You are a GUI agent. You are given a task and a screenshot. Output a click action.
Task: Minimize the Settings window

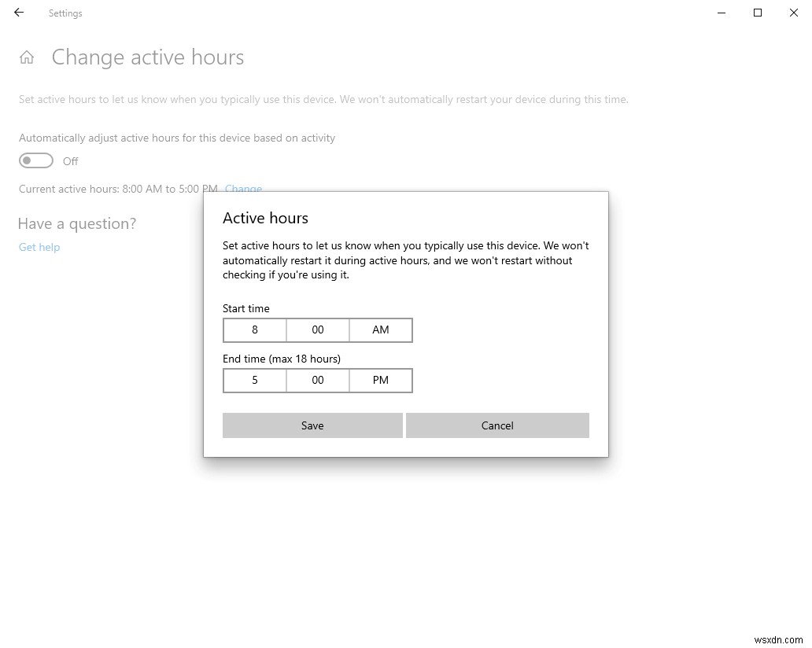(x=722, y=13)
